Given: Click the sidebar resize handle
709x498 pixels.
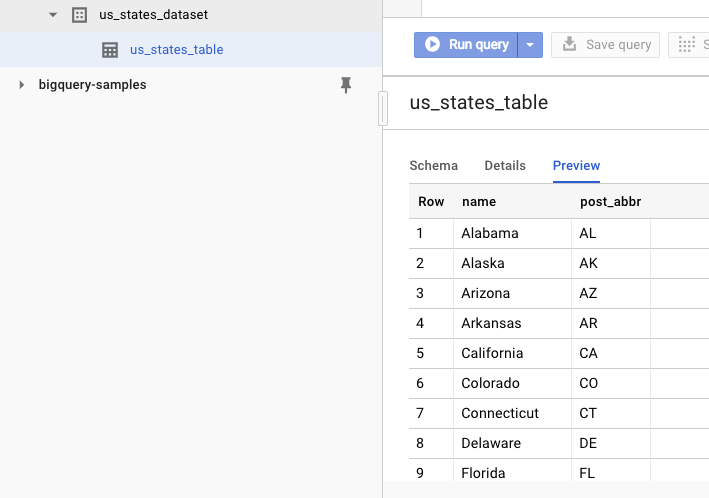Looking at the screenshot, I should [383, 108].
